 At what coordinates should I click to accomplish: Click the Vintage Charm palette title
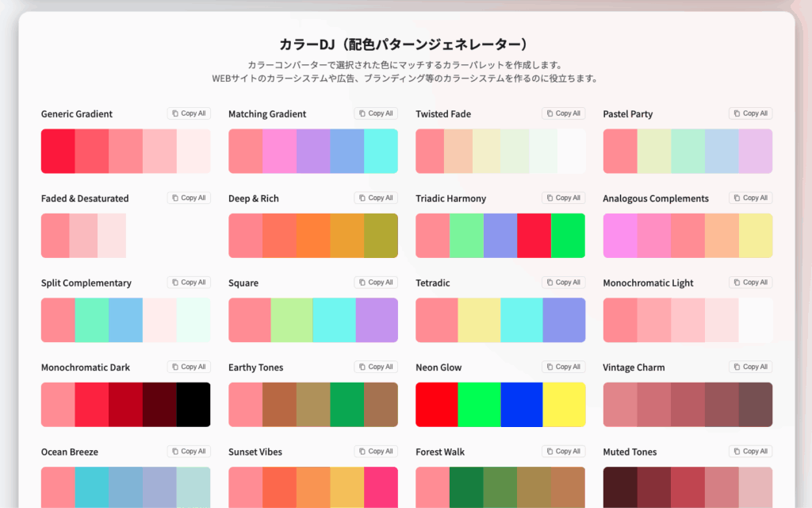point(634,368)
